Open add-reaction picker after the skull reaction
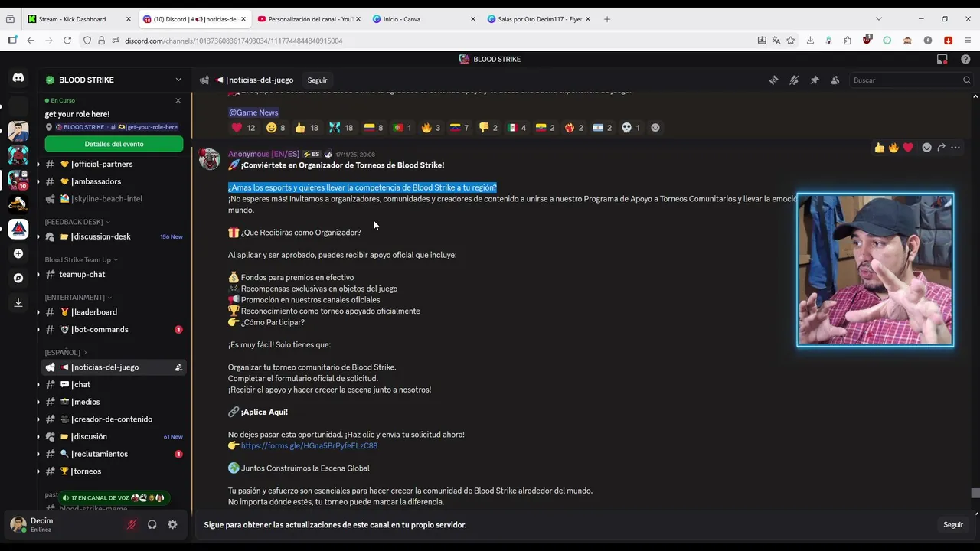980x551 pixels. (655, 128)
